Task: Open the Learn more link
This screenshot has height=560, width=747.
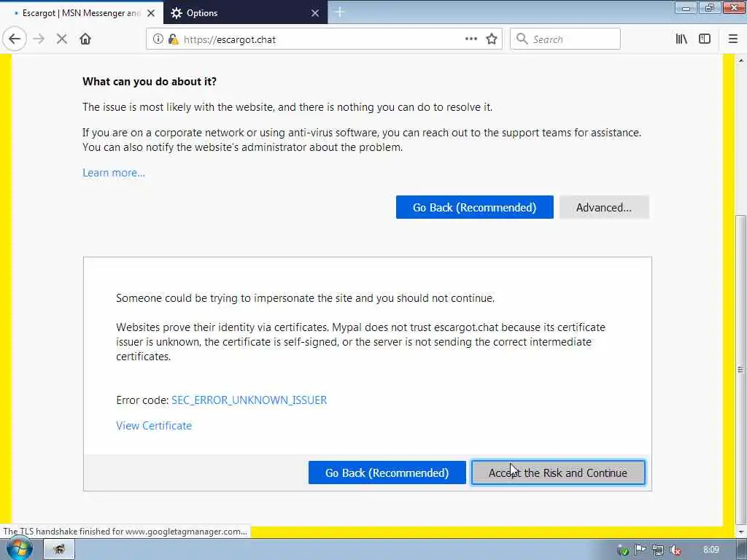Action: point(114,173)
